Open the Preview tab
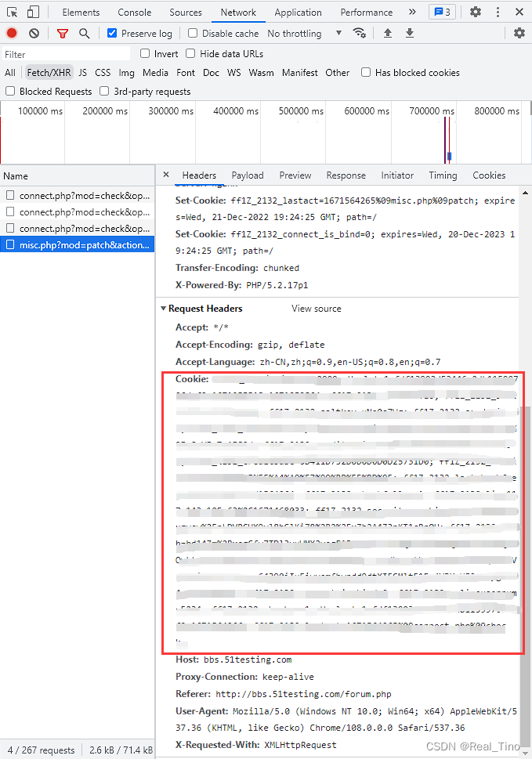Viewport: 532px width, 759px height. (x=295, y=175)
